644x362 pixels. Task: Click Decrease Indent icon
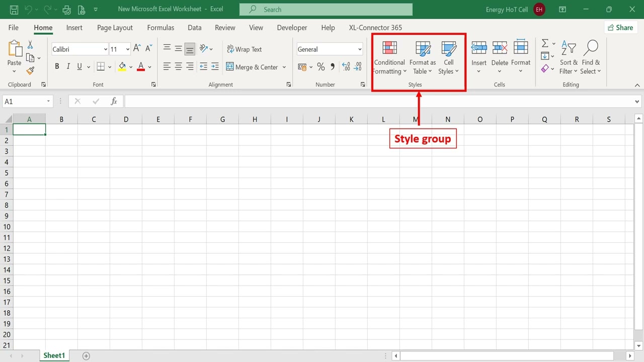(203, 66)
